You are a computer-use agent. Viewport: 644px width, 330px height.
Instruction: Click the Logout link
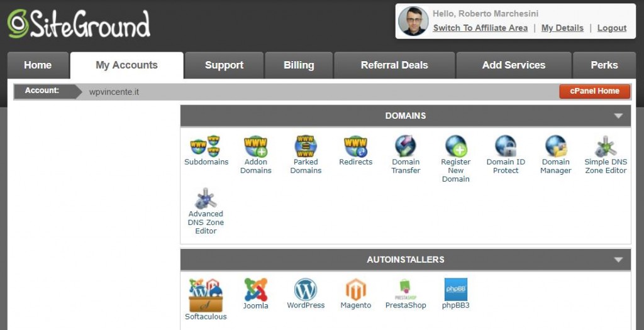611,28
